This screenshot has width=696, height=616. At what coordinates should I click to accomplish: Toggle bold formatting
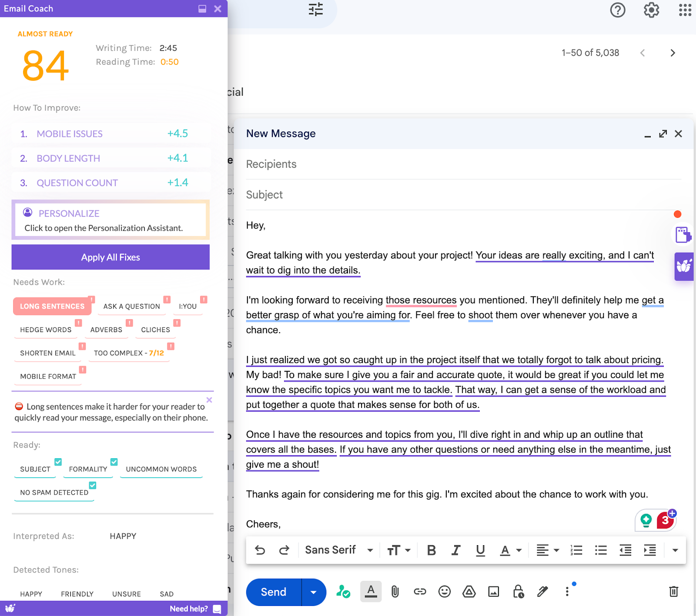point(431,550)
